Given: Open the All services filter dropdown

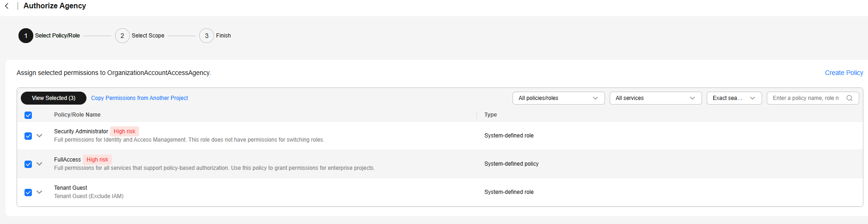Looking at the screenshot, I should pos(655,98).
